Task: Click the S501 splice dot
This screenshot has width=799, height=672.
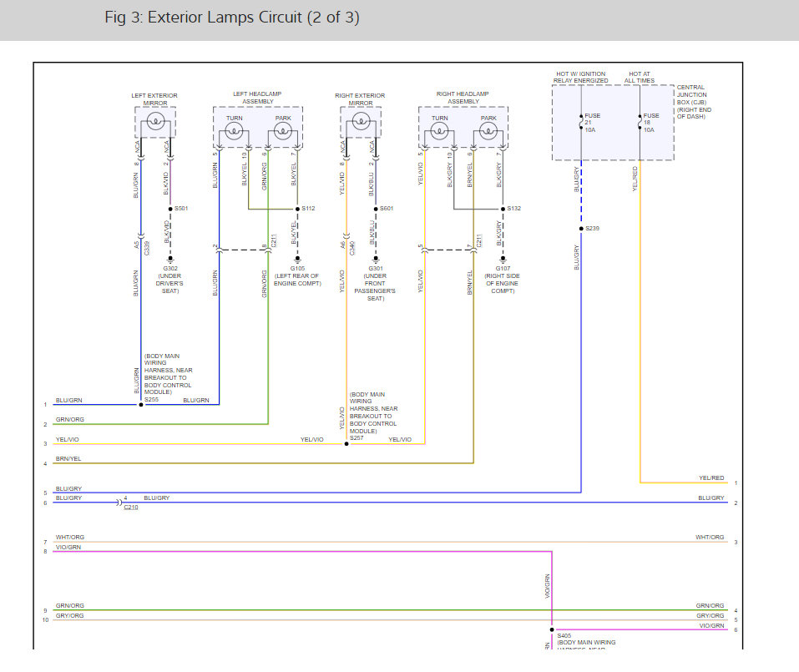Action: [x=170, y=209]
